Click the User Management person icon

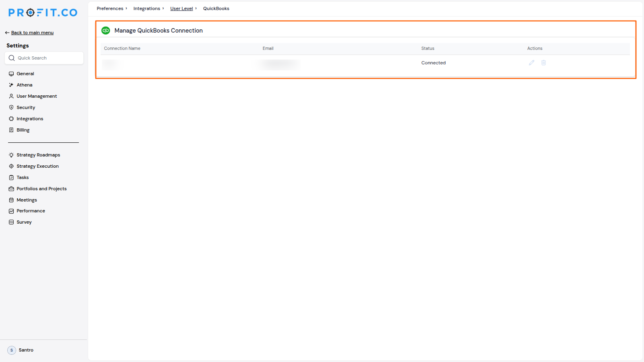[11, 96]
